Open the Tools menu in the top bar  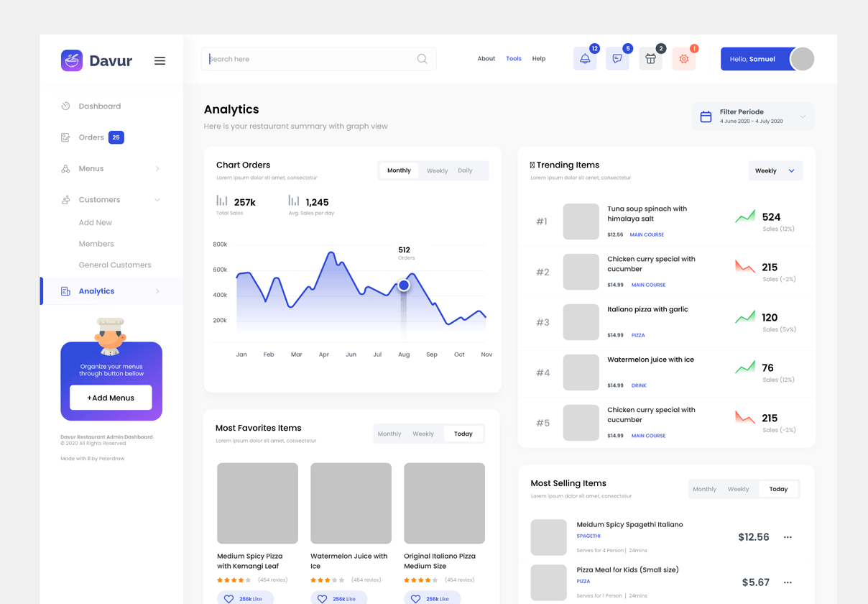click(x=514, y=58)
